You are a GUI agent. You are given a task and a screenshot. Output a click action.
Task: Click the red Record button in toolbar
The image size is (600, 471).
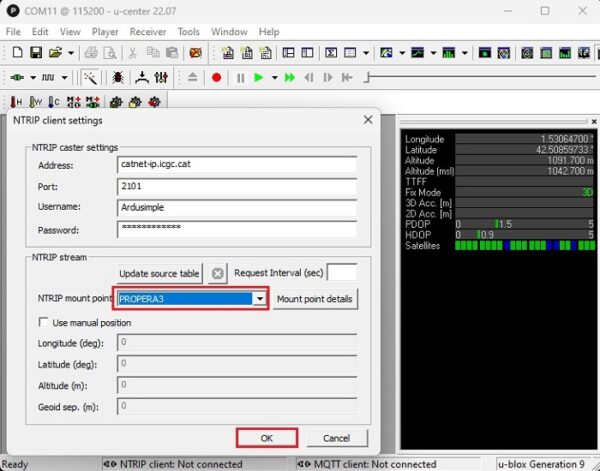(216, 77)
